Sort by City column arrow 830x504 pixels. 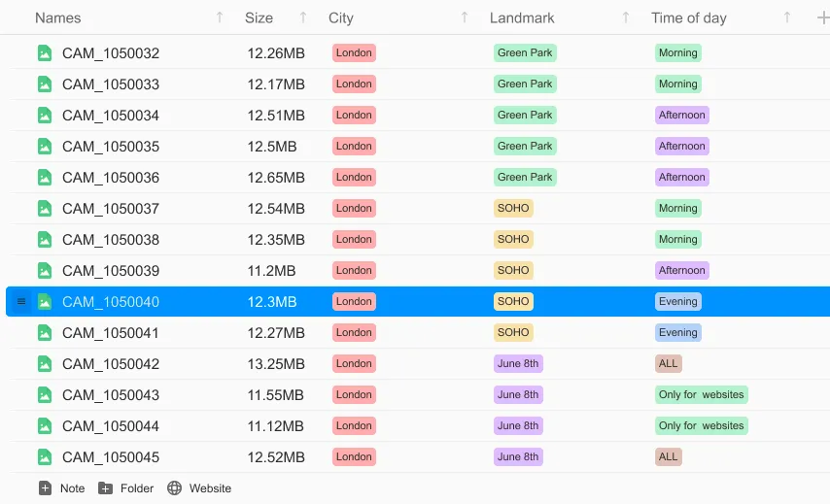click(465, 17)
